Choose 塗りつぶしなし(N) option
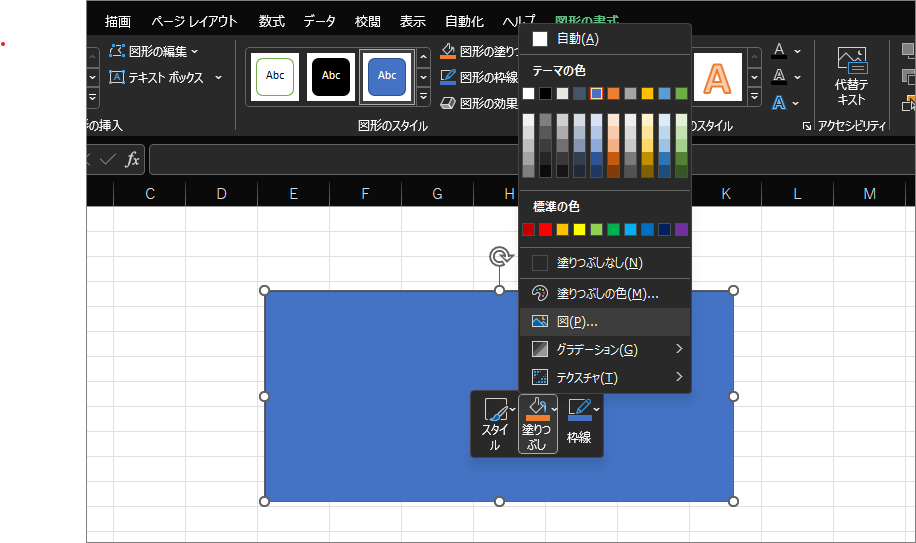 [x=605, y=263]
